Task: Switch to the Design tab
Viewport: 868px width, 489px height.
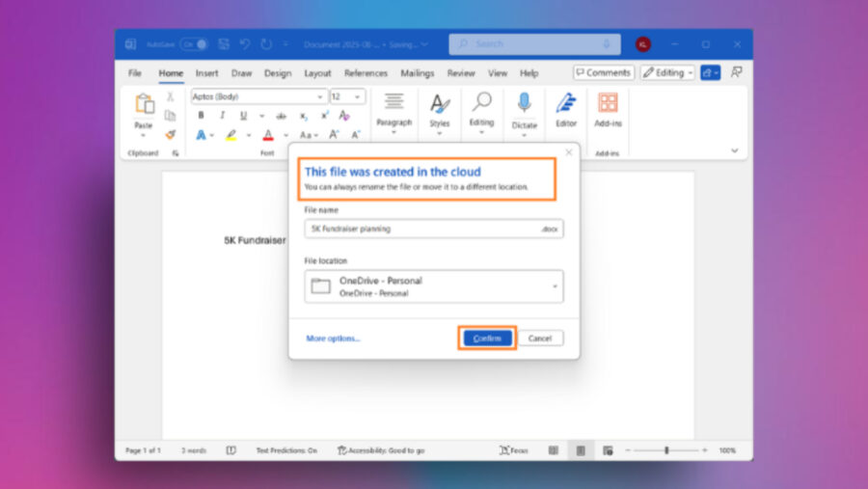Action: click(278, 73)
